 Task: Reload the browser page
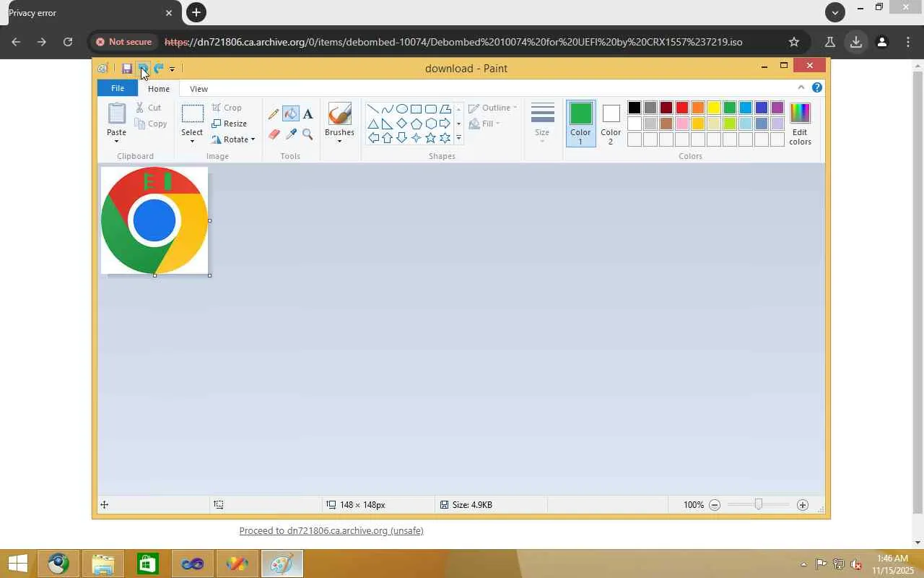(x=68, y=42)
